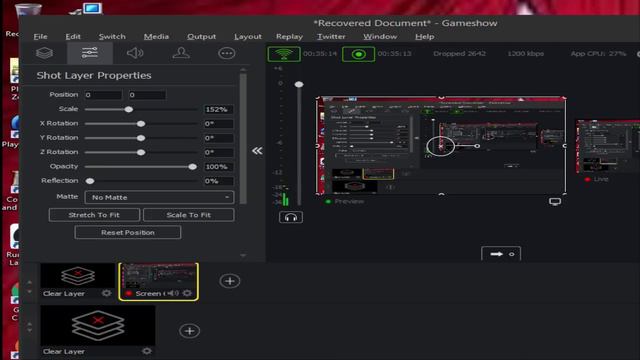Screen dimensions: 640x360
Task: Open the Twitter menu
Action: [331, 36]
